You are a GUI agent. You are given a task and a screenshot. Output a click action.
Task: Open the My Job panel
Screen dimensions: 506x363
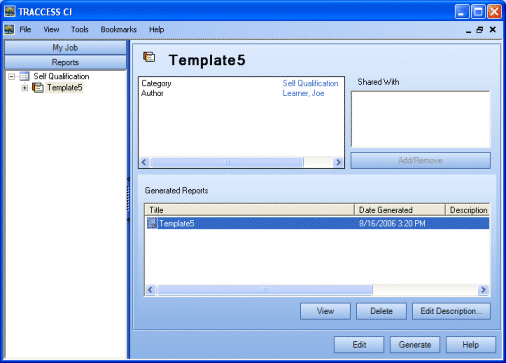(65, 48)
